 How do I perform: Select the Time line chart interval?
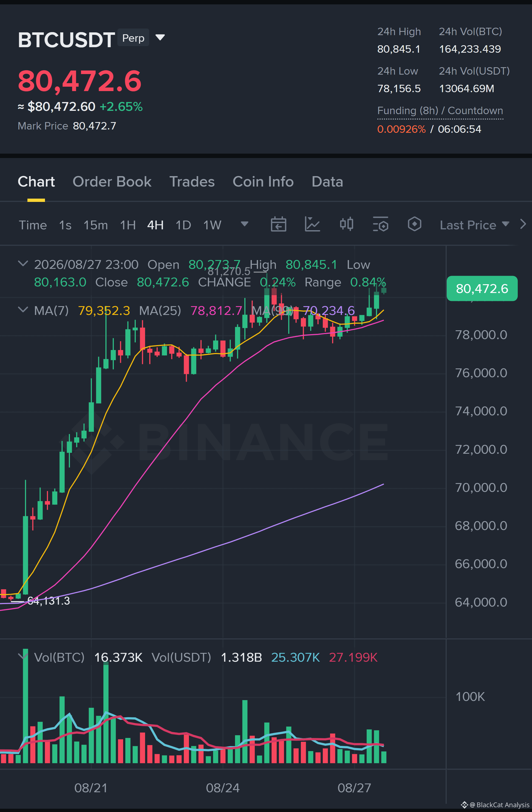33,225
